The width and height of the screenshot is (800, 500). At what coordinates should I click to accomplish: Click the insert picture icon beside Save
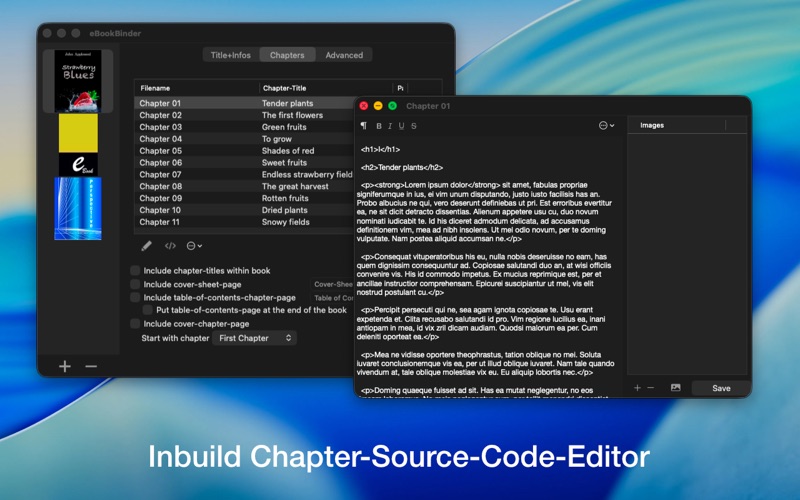[676, 388]
